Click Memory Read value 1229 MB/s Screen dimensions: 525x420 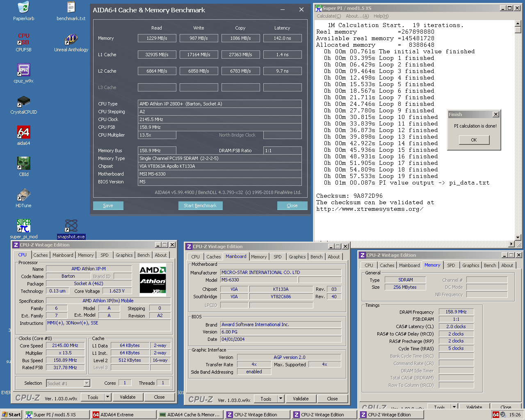click(157, 38)
